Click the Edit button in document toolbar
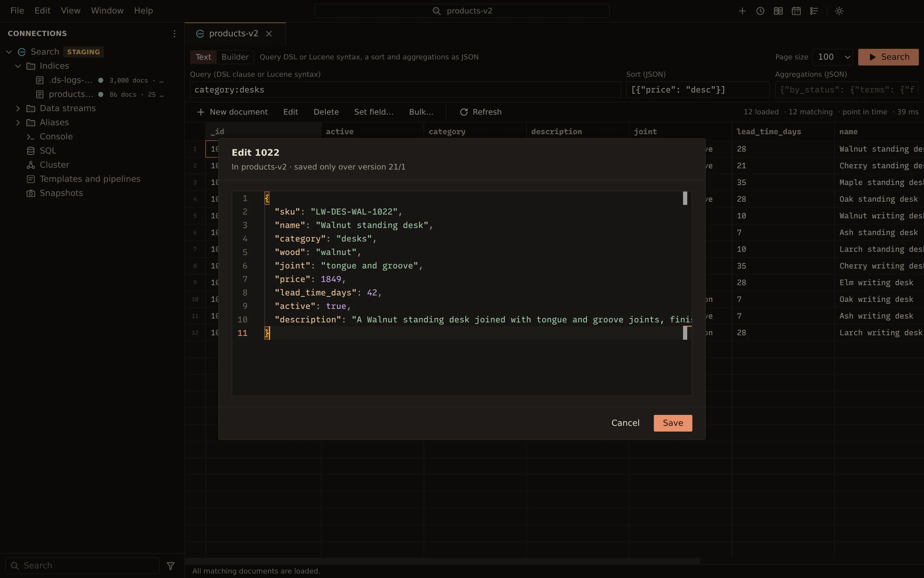 tap(291, 112)
